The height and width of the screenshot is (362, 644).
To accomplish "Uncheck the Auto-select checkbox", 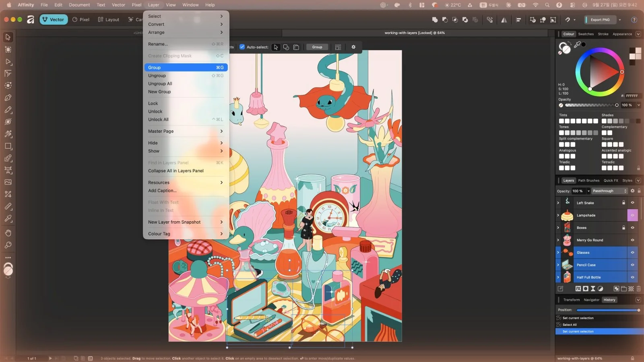I will point(242,47).
